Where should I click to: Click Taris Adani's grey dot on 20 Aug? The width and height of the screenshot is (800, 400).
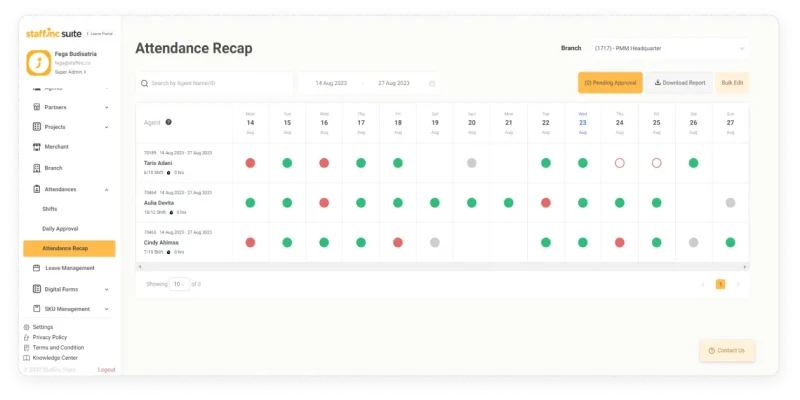[x=471, y=163]
